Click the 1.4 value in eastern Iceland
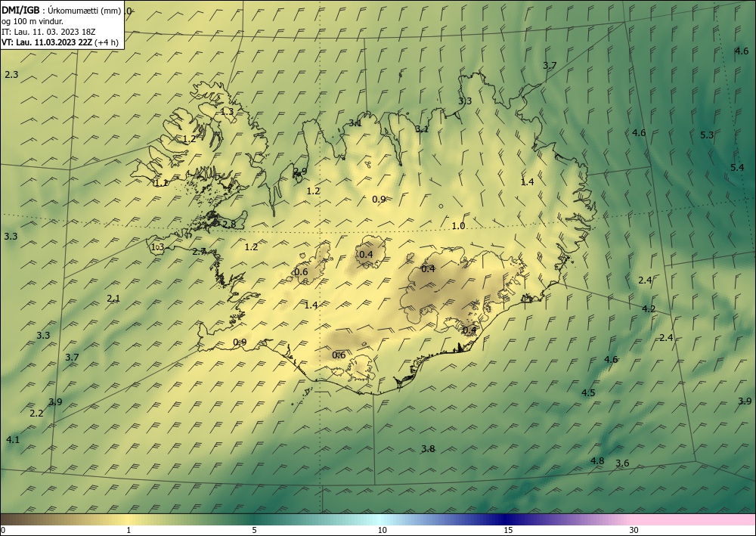The width and height of the screenshot is (756, 536). tap(528, 181)
